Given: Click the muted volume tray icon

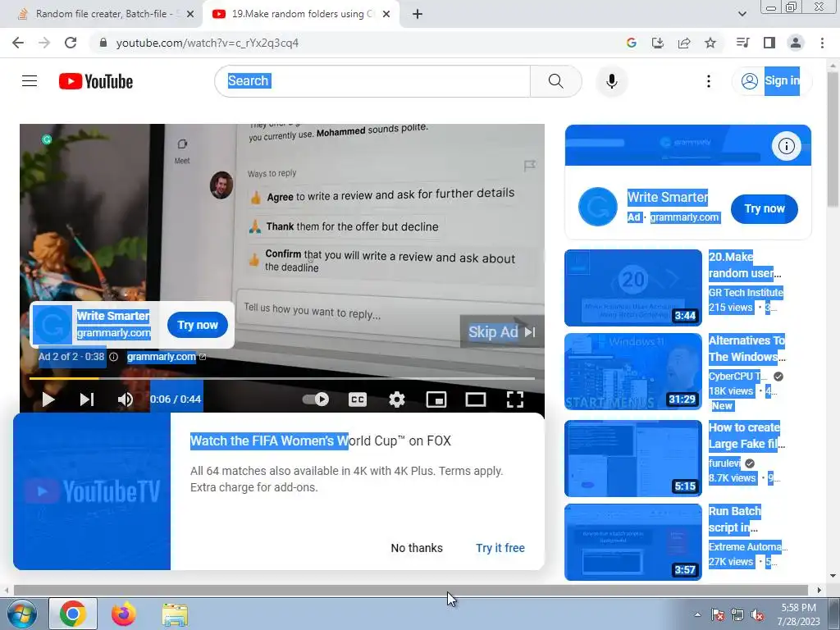Looking at the screenshot, I should tap(757, 615).
